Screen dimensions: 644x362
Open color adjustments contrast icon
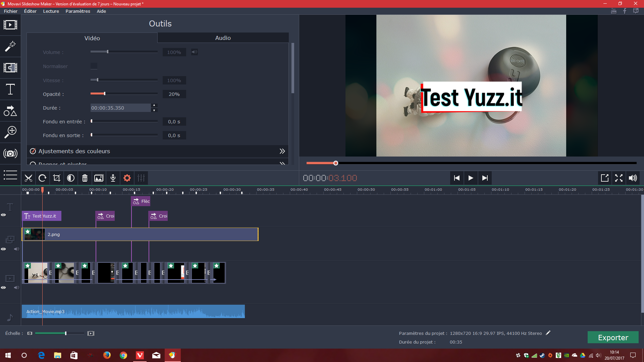pos(71,178)
